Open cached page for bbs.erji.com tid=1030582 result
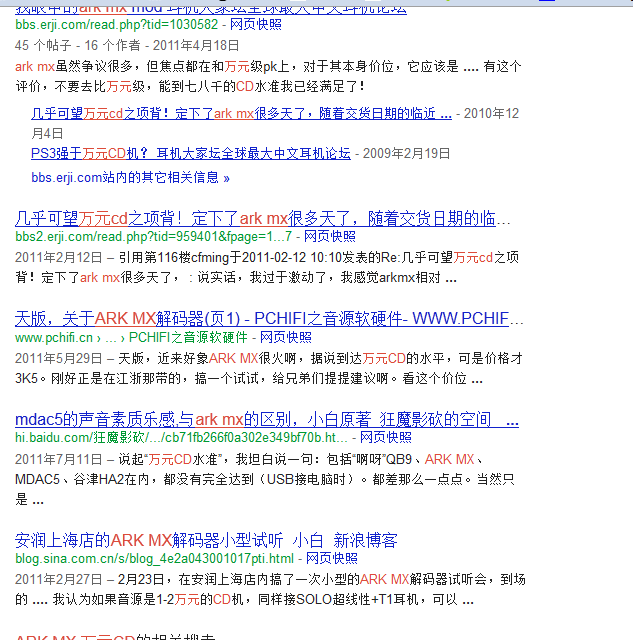The height and width of the screenshot is (640, 633). click(x=256, y=24)
